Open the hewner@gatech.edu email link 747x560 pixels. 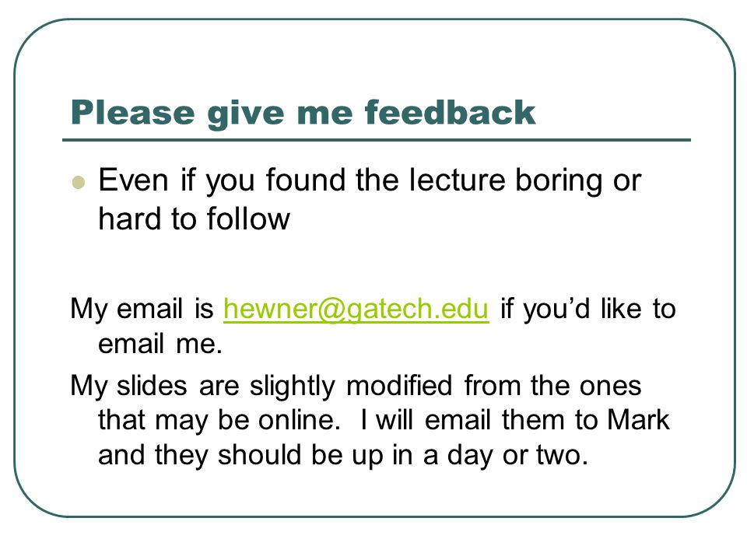356,309
